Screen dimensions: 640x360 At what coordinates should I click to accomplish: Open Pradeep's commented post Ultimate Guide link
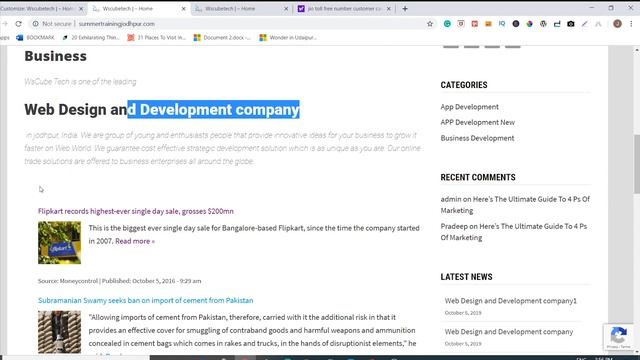point(513,232)
